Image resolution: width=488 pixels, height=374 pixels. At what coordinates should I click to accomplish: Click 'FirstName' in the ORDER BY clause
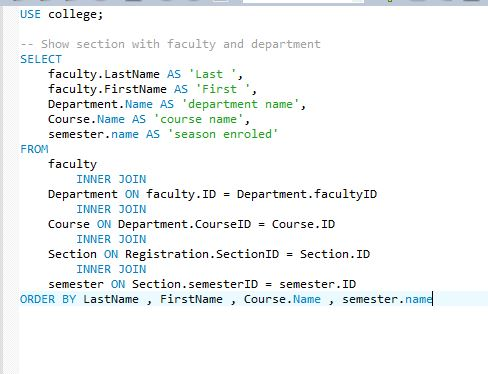[191, 299]
